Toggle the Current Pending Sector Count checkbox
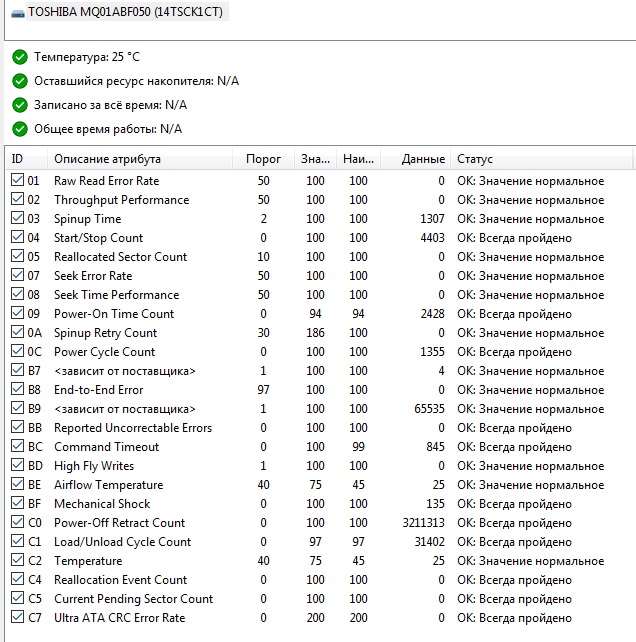Image resolution: width=636 pixels, height=642 pixels. click(x=17, y=599)
